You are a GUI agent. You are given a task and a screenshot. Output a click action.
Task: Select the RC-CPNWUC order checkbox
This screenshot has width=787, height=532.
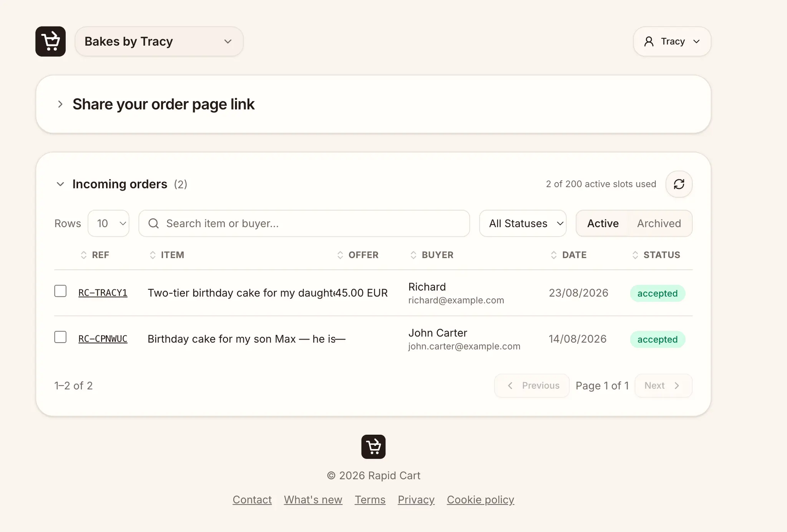(60, 337)
